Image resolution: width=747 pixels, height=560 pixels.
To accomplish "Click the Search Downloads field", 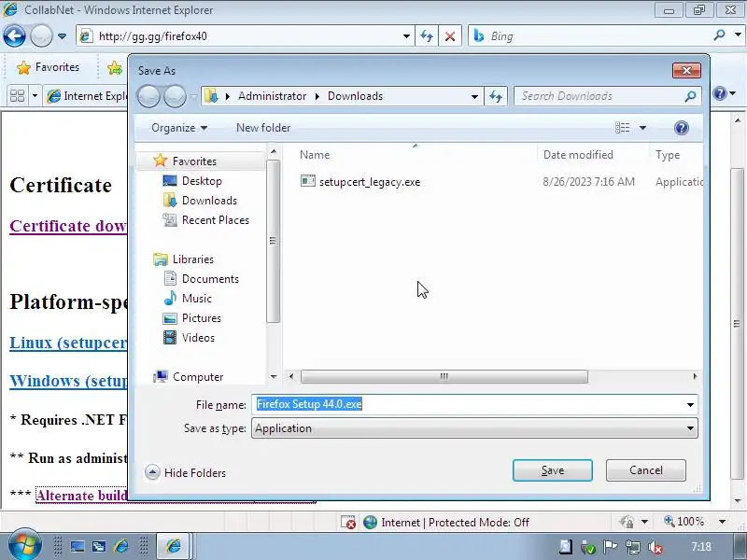I will click(x=600, y=96).
